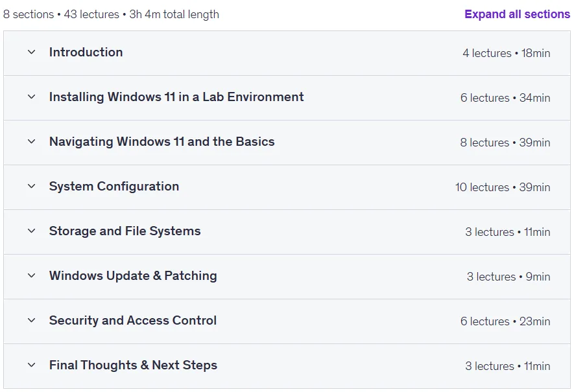574x392 pixels.
Task: Expand the Security and Access Control chevron
Action: 32,320
